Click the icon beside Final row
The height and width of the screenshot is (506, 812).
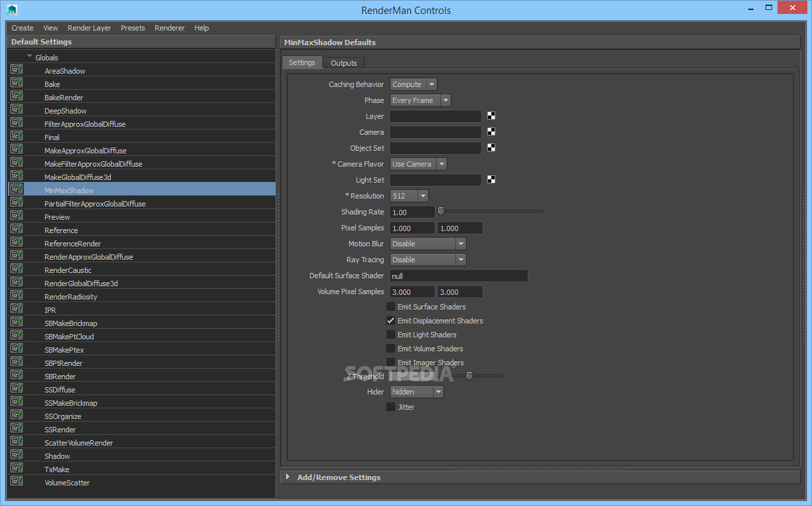tap(17, 135)
